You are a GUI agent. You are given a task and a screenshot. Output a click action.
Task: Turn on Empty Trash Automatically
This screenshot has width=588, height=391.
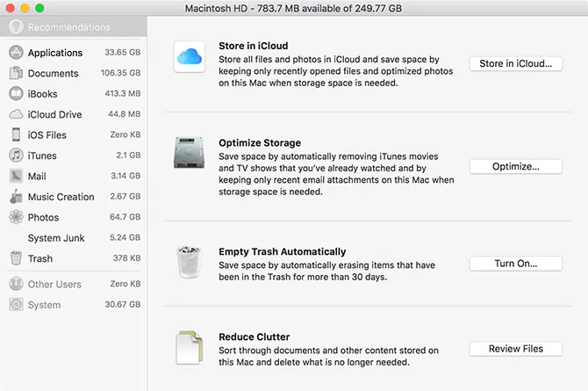click(x=516, y=264)
